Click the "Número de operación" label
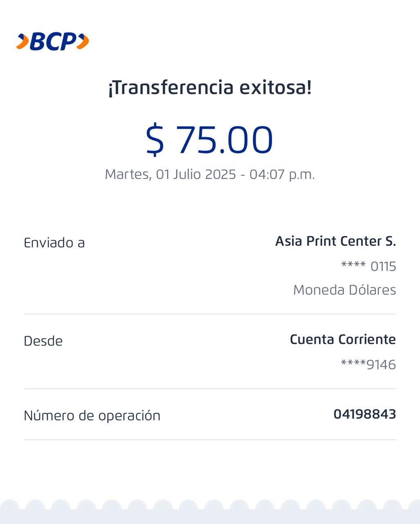 click(x=92, y=416)
